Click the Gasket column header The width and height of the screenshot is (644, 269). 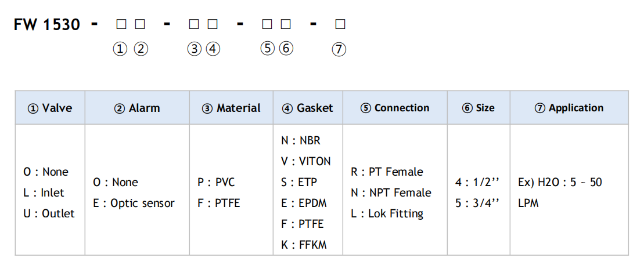tap(308, 108)
